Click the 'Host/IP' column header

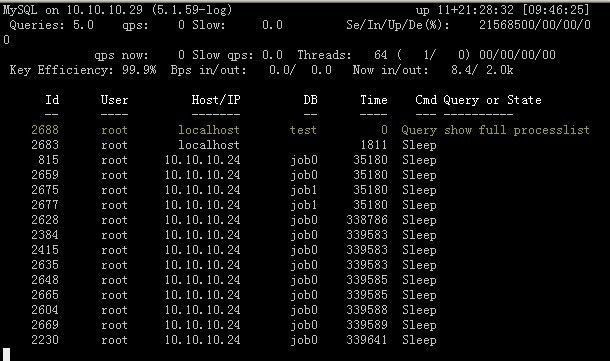tap(216, 100)
